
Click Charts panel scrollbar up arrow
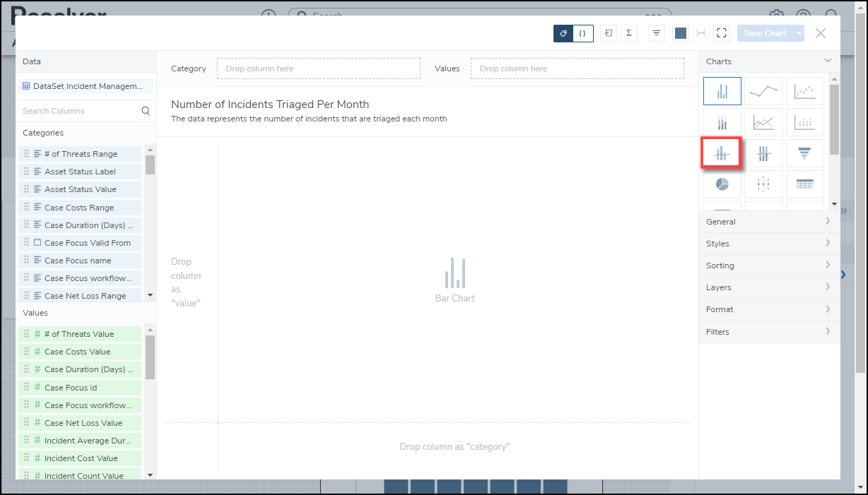click(x=834, y=79)
